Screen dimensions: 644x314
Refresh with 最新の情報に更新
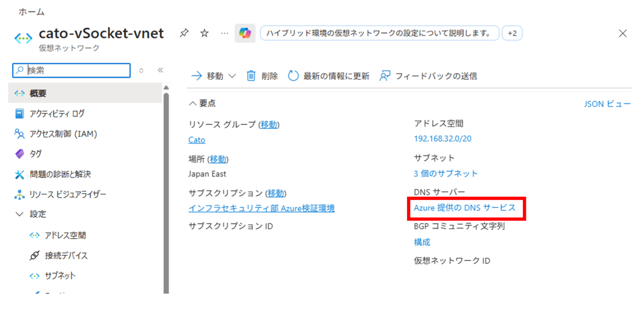coord(329,76)
